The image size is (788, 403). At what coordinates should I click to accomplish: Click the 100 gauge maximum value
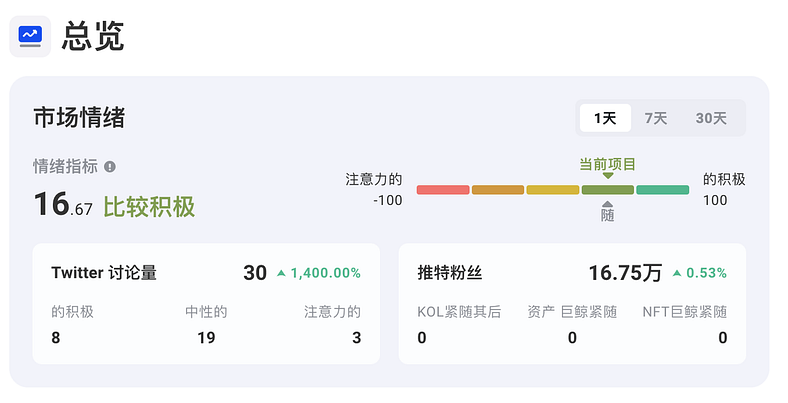(x=715, y=200)
